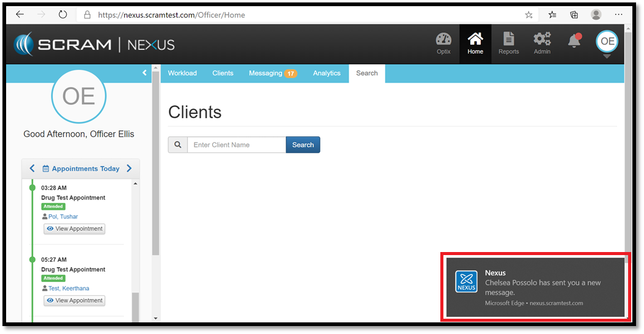
Task: Open the Nexus new message notification
Action: pyautogui.click(x=535, y=287)
